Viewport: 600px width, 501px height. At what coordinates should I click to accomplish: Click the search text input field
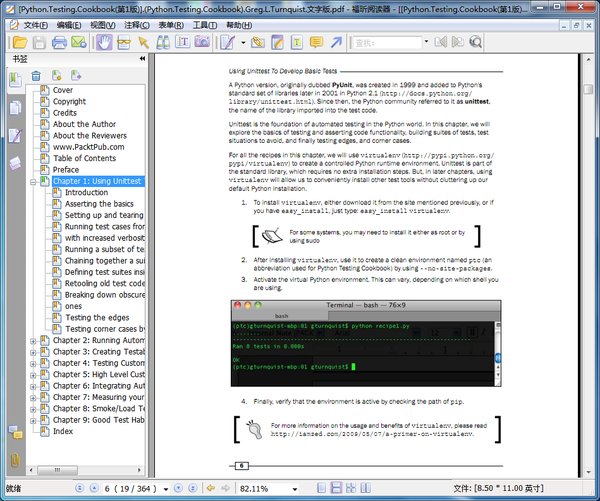[386, 42]
